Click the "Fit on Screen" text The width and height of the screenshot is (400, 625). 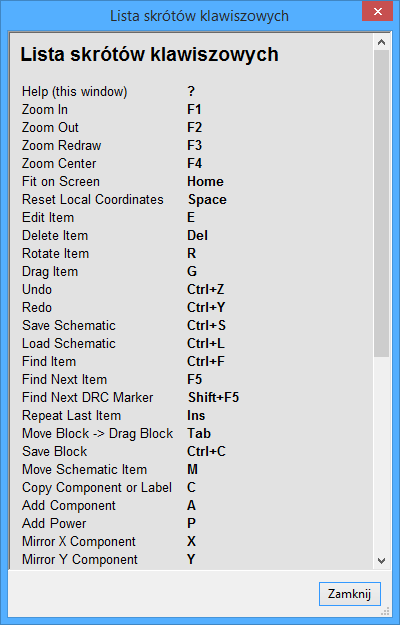[61, 182]
